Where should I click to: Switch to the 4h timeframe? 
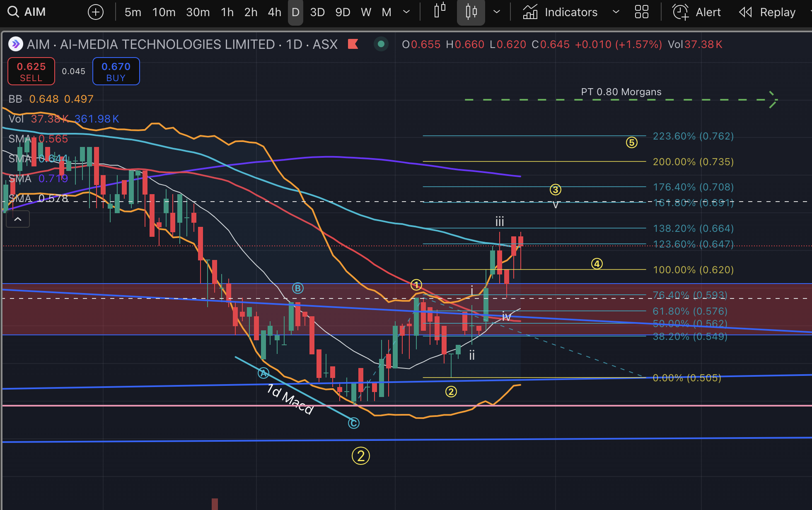point(274,12)
